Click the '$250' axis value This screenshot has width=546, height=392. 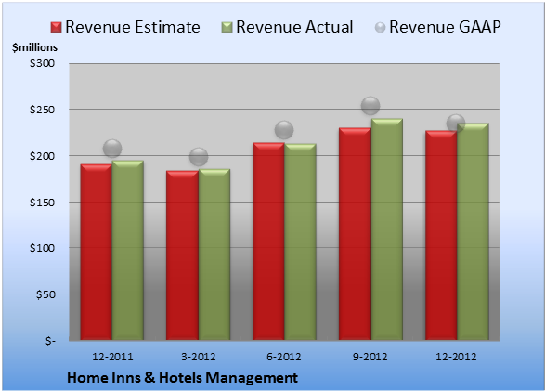(42, 110)
